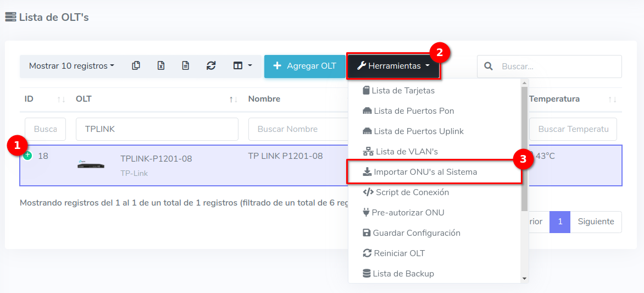Expand row 18 with the green plus icon

27,156
